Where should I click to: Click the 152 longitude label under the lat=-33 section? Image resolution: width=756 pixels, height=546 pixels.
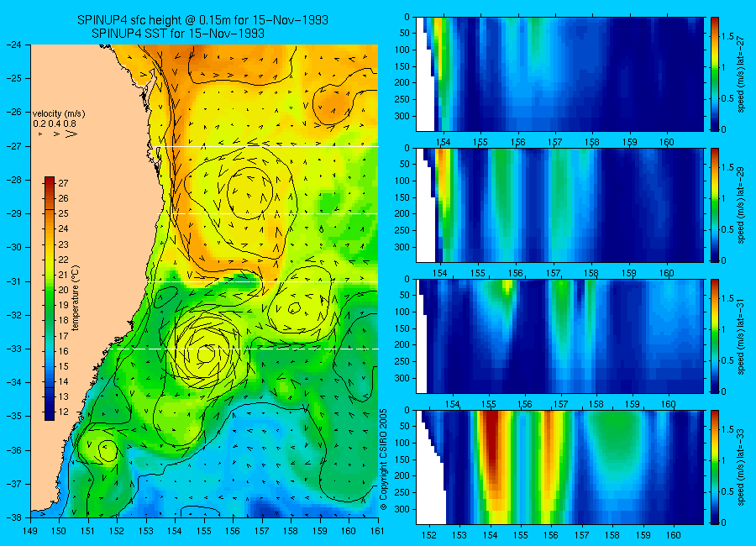click(428, 535)
